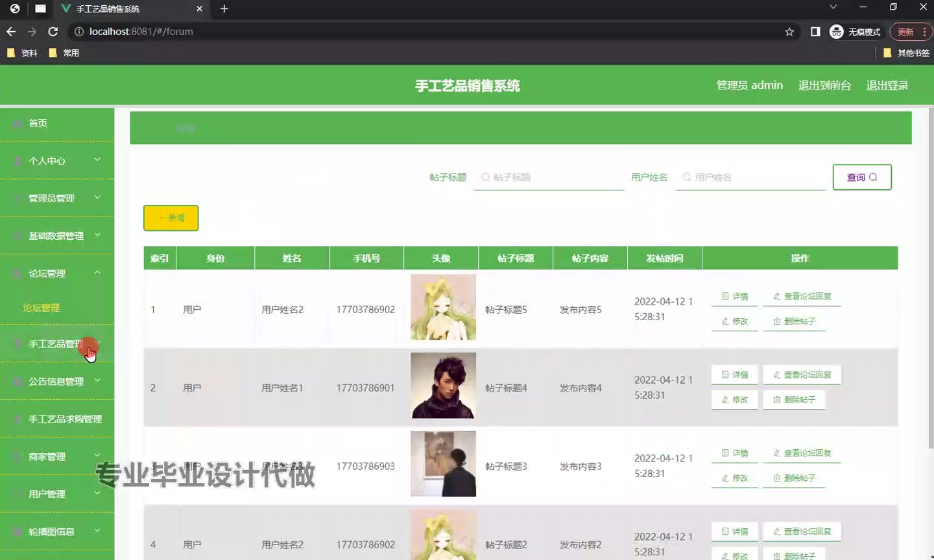This screenshot has height=560, width=934.
Task: Click the address bar URL
Action: coord(141,31)
